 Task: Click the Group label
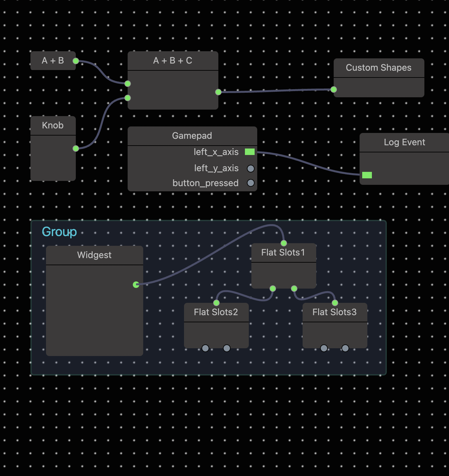pos(60,232)
